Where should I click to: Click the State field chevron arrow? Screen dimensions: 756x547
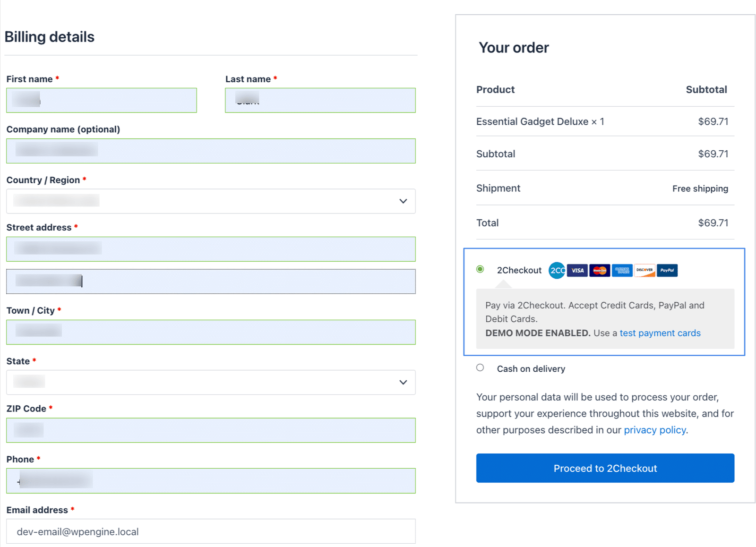(x=403, y=382)
